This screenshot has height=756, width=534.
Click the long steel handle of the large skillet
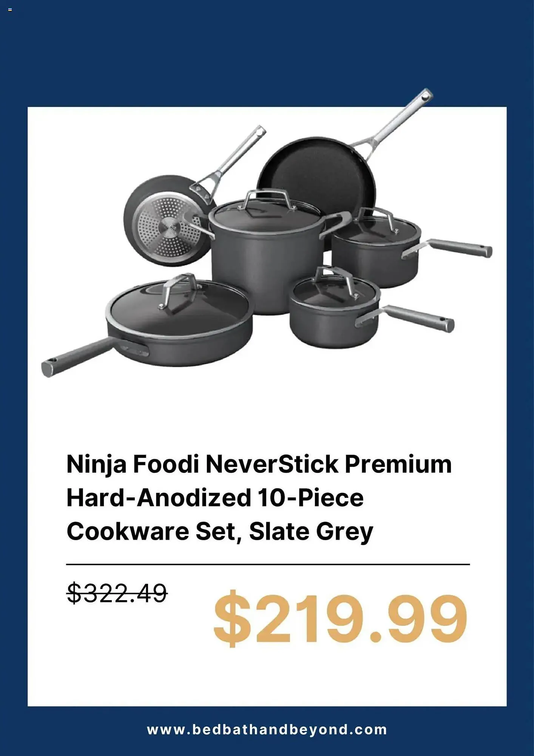click(x=393, y=121)
